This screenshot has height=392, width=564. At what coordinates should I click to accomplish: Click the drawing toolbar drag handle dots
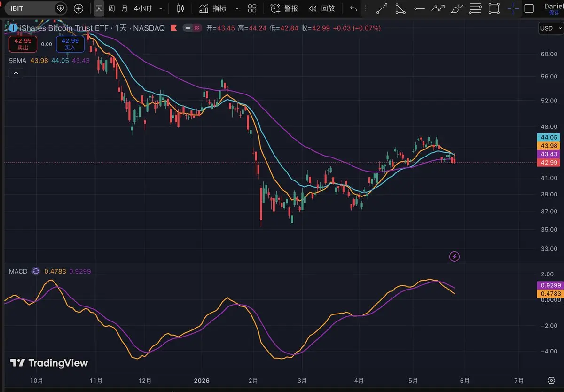[x=367, y=8]
